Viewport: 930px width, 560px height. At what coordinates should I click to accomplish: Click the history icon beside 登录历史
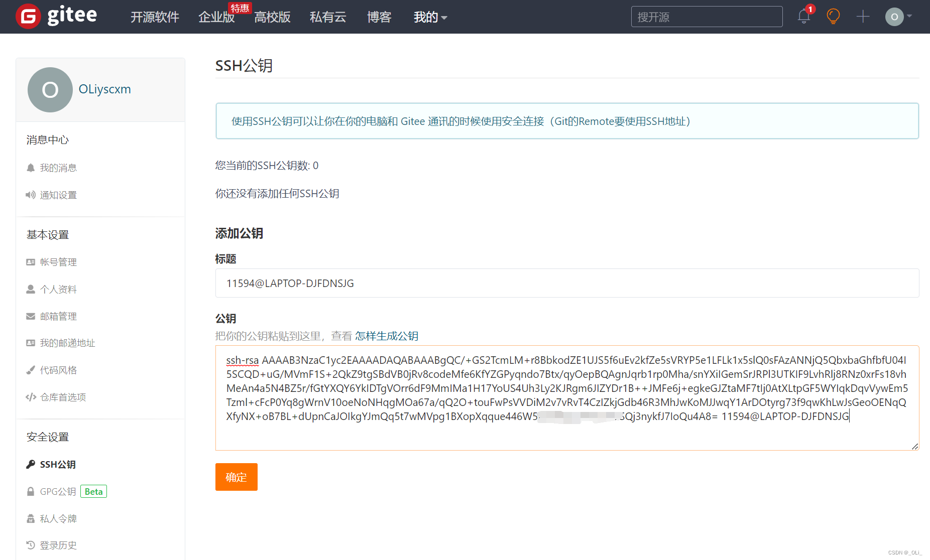(x=31, y=545)
